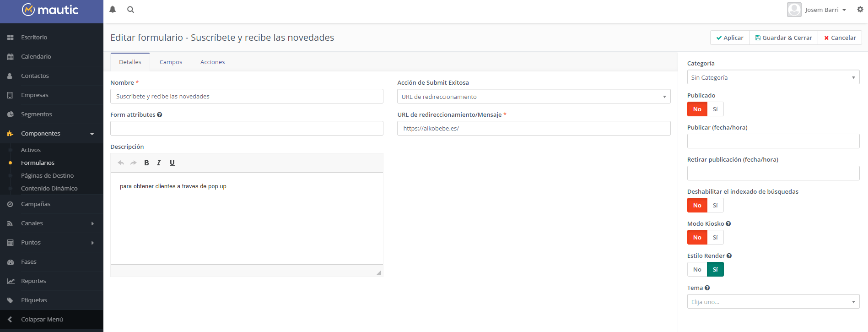The height and width of the screenshot is (332, 868).
Task: Click the Fases dashboard gauge icon
Action: coord(10,262)
